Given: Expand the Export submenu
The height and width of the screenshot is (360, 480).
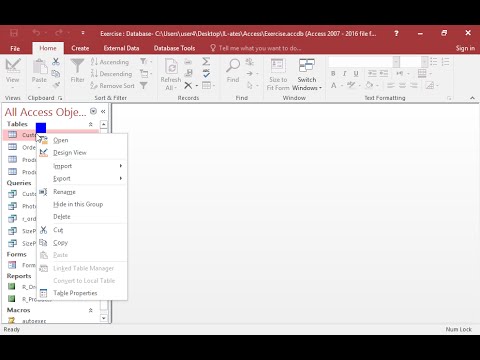Looking at the screenshot, I should (82, 178).
